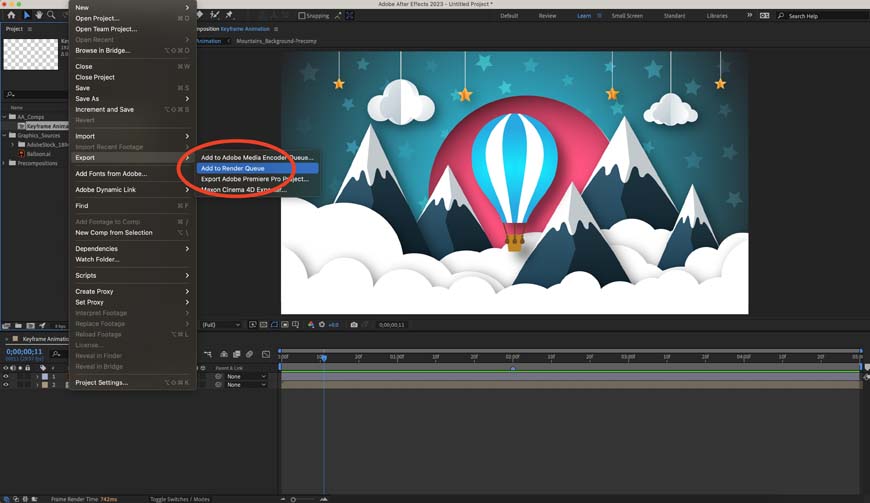Switch to the Default workspace
This screenshot has height=503, width=870.
(x=509, y=16)
